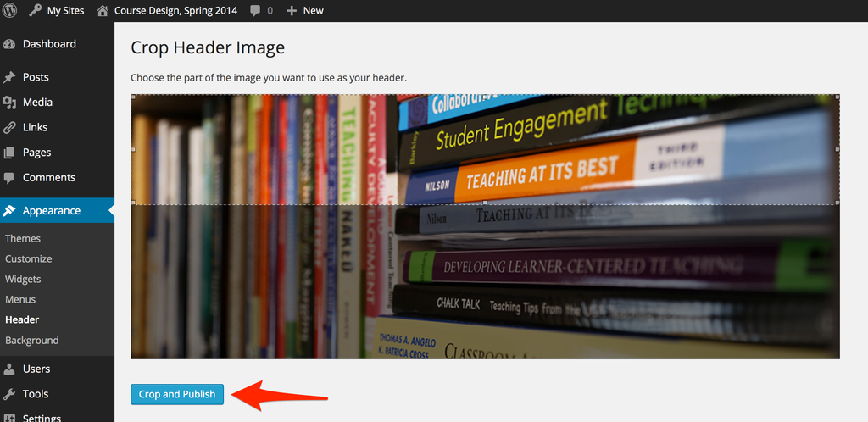Screen dimensions: 868x422
Task: Click the bottom-center crop selection handle
Action: [485, 203]
